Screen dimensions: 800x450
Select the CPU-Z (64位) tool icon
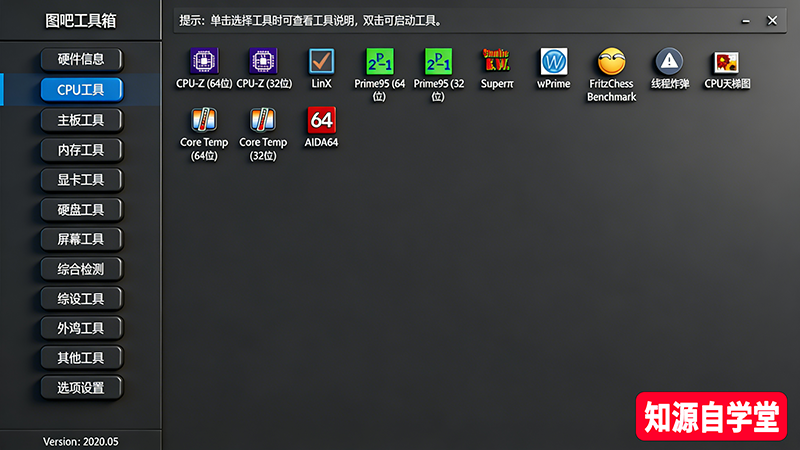tap(204, 61)
